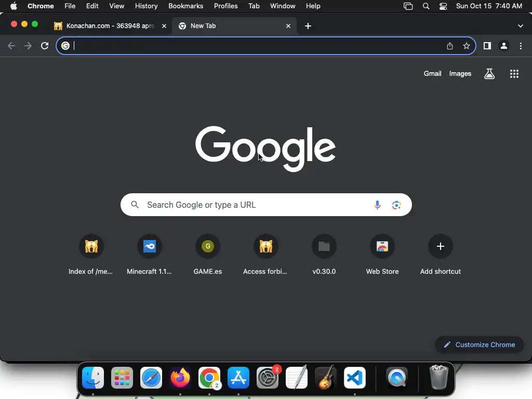Open App Store from the Dock
Screen dimensions: 532x399
tap(238, 378)
